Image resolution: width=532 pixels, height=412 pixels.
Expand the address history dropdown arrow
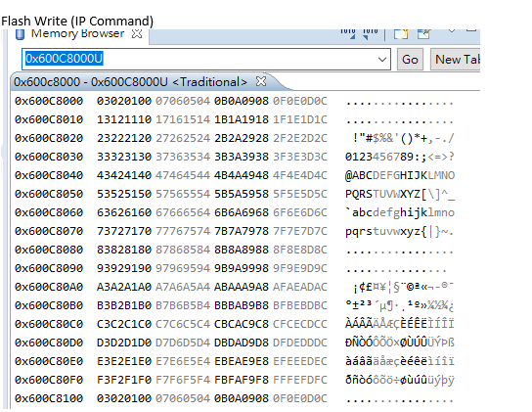[382, 60]
